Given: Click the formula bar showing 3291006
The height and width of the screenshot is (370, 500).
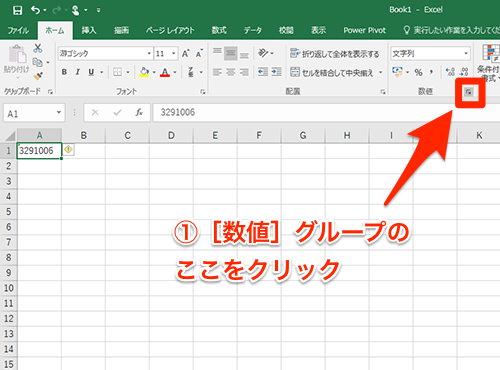Looking at the screenshot, I should [326, 112].
